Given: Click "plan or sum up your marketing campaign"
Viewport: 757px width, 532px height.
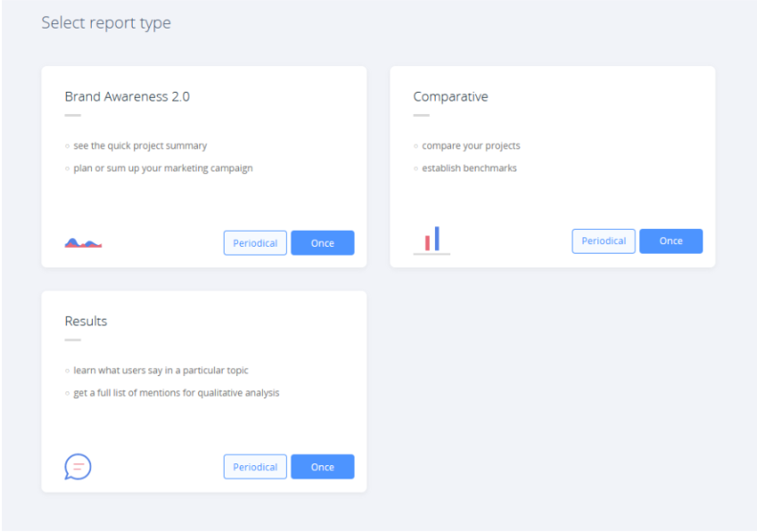Looking at the screenshot, I should 163,168.
